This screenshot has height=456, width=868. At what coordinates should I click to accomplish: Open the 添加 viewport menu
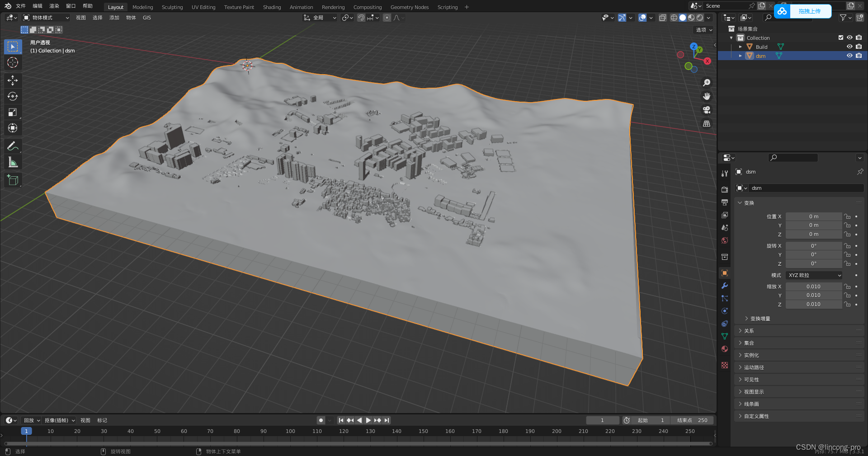pyautogui.click(x=114, y=18)
